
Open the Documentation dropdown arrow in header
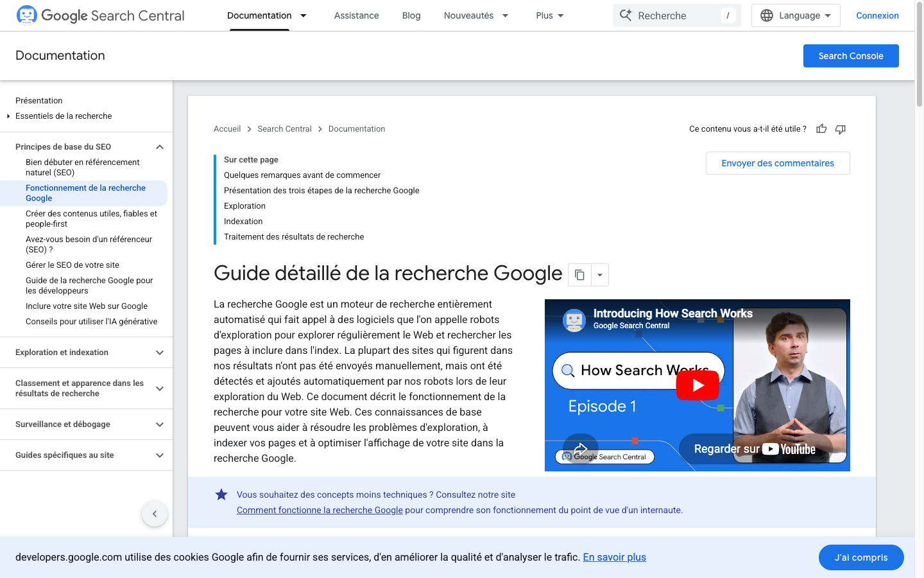tap(304, 15)
